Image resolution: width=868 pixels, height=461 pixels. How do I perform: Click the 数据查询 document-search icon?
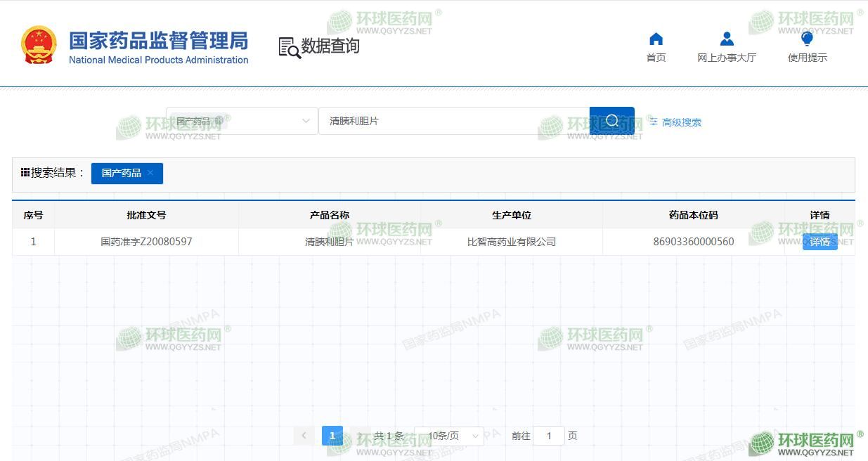coord(289,47)
